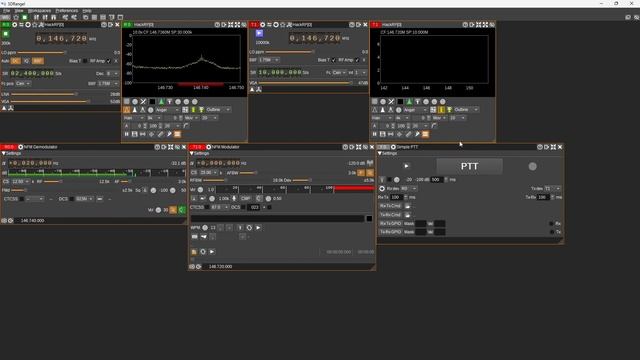Image resolution: width=640 pixels, height=360 pixels.
Task: Pause the T1 spectrum display
Action: pyautogui.click(x=375, y=134)
